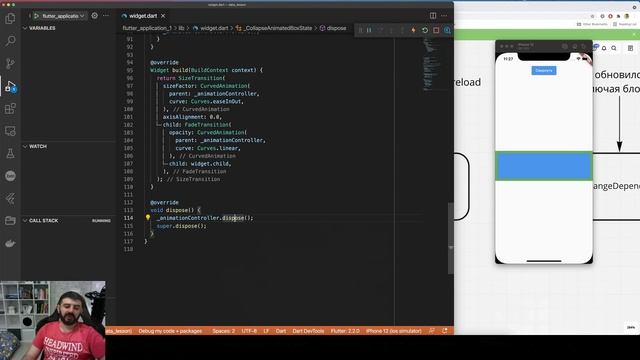The width and height of the screenshot is (640, 360).
Task: Open editor more actions ellipsis
Action: 444,16
